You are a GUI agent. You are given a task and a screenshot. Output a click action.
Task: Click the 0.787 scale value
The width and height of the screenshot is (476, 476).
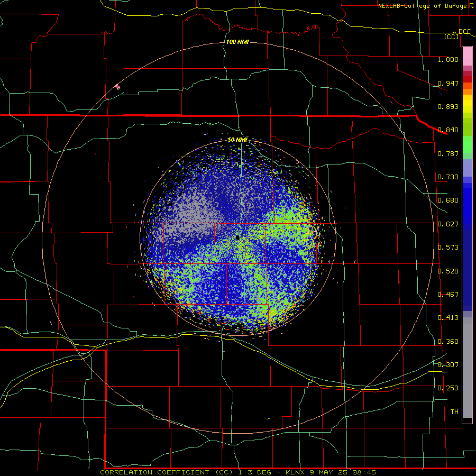pyautogui.click(x=448, y=153)
